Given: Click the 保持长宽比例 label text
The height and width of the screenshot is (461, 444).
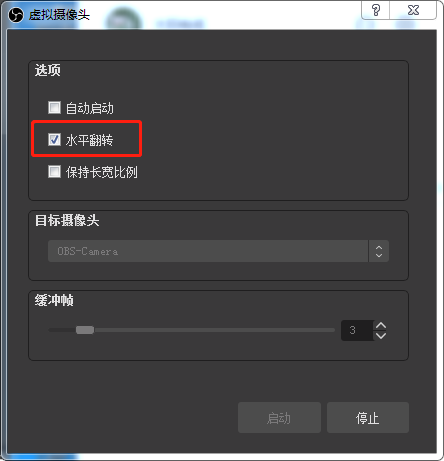Looking at the screenshot, I should (102, 172).
